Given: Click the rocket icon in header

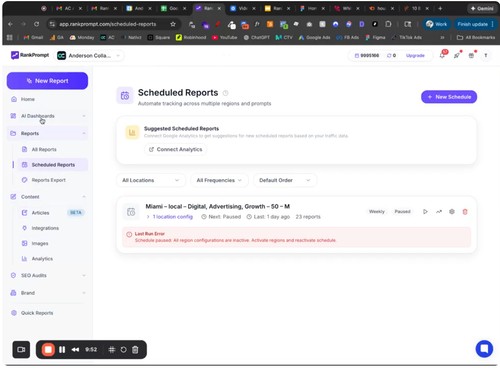Looking at the screenshot, I should (457, 56).
